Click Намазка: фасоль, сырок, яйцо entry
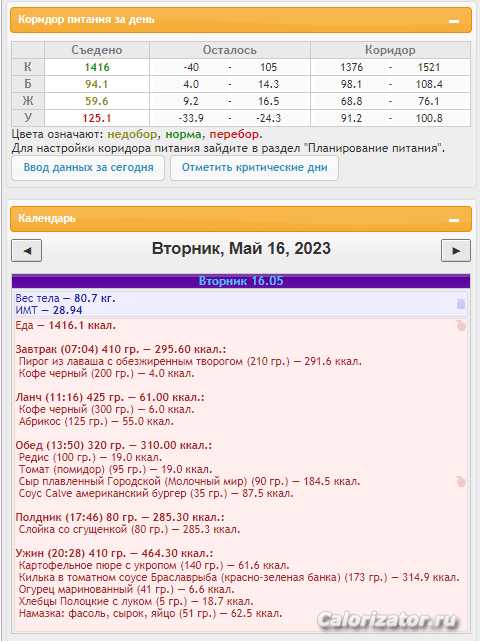480x641 pixels. pos(150,613)
